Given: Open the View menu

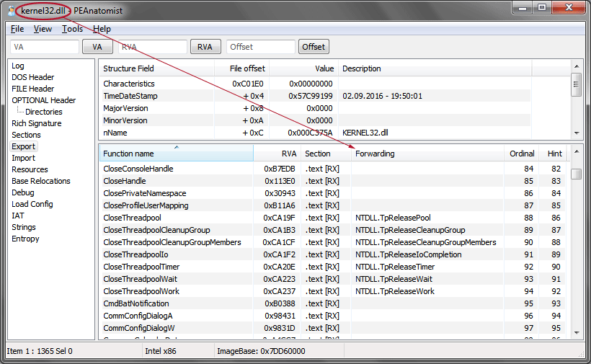Looking at the screenshot, I should point(43,29).
